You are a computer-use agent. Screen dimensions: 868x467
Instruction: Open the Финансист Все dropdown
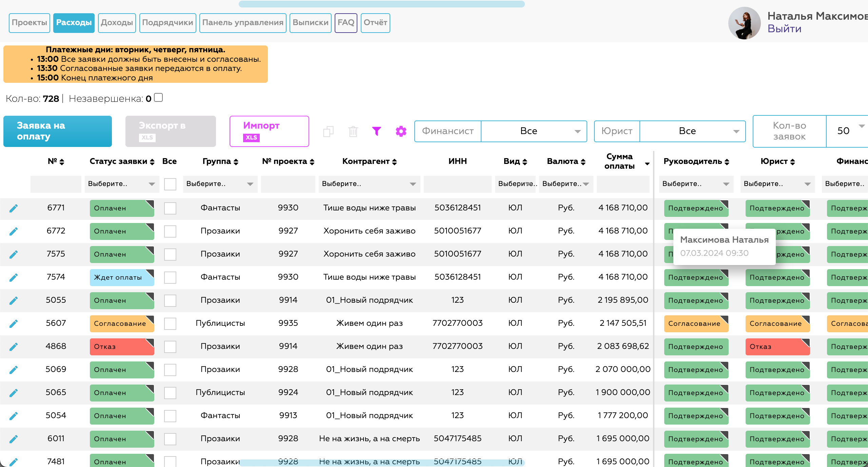point(533,131)
